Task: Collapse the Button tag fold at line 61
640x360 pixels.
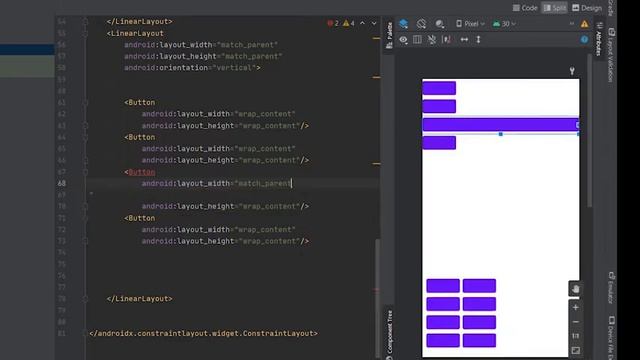Action: point(85,102)
